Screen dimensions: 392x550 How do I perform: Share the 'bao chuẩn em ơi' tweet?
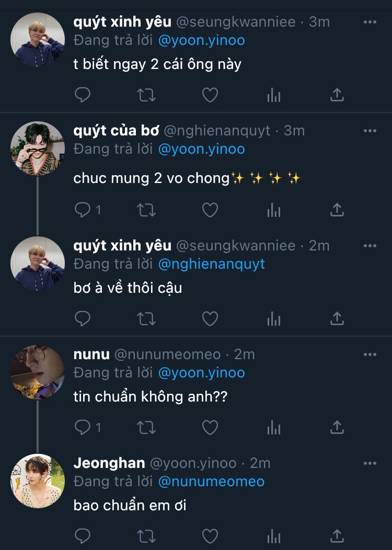coord(337,536)
